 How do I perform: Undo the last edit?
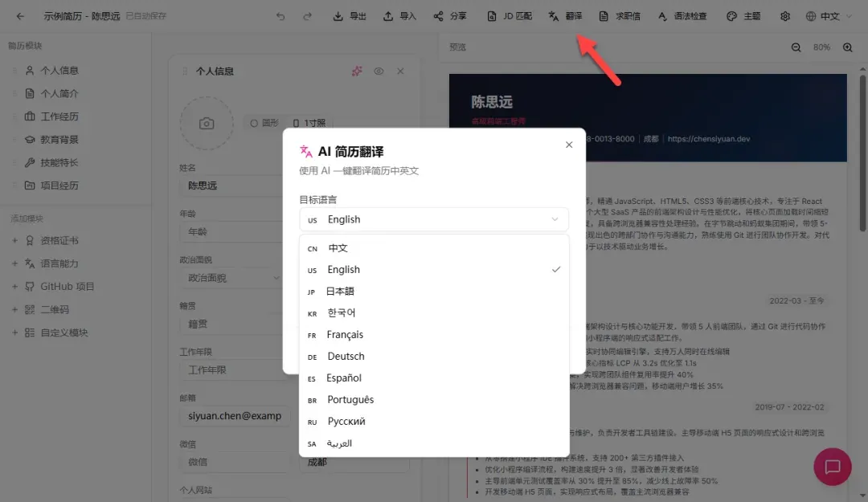point(280,16)
